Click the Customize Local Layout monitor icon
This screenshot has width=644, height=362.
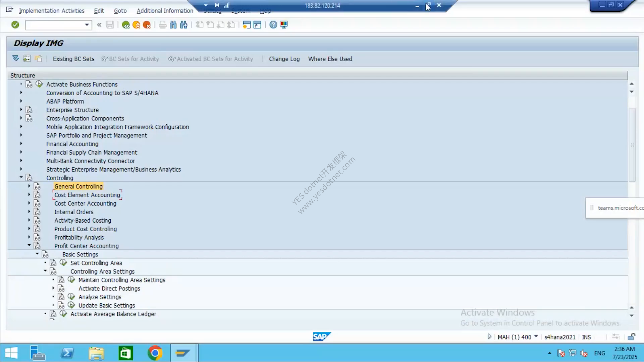pyautogui.click(x=284, y=25)
